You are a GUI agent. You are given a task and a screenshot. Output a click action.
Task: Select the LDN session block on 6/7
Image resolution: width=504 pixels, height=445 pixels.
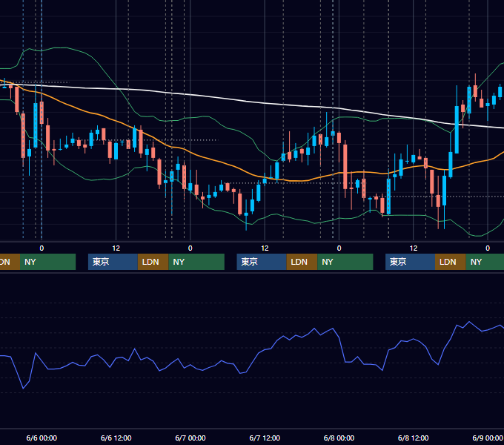[x=302, y=262]
